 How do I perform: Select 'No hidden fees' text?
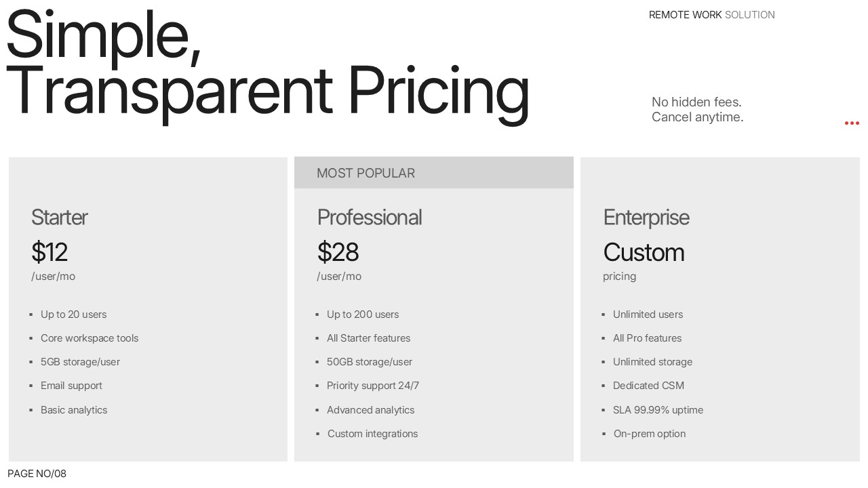[696, 102]
